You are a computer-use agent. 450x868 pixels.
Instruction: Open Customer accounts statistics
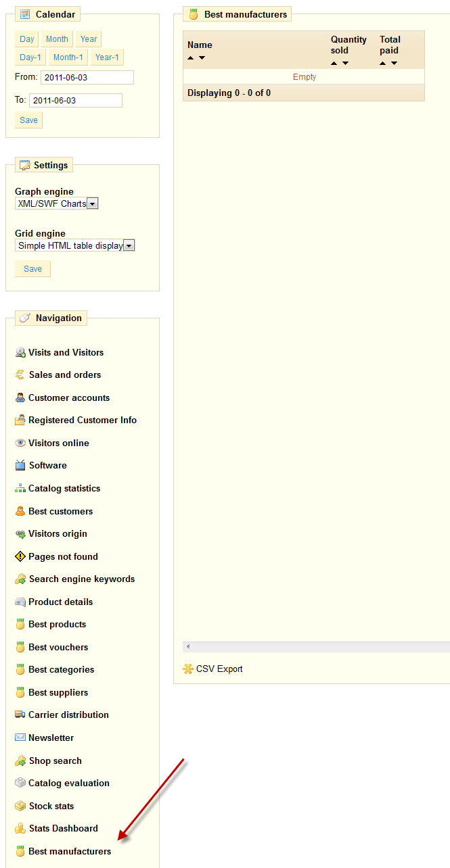pos(69,397)
